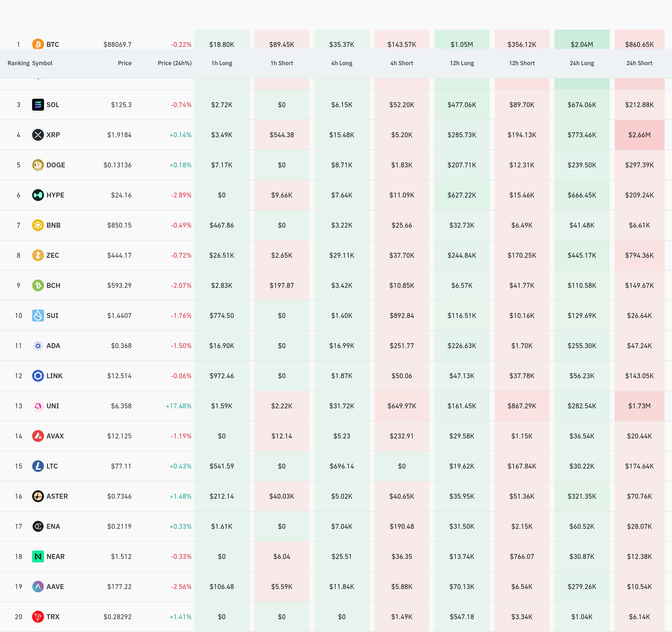Click the UNI Uniswap coin icon
The image size is (672, 632).
(38, 406)
